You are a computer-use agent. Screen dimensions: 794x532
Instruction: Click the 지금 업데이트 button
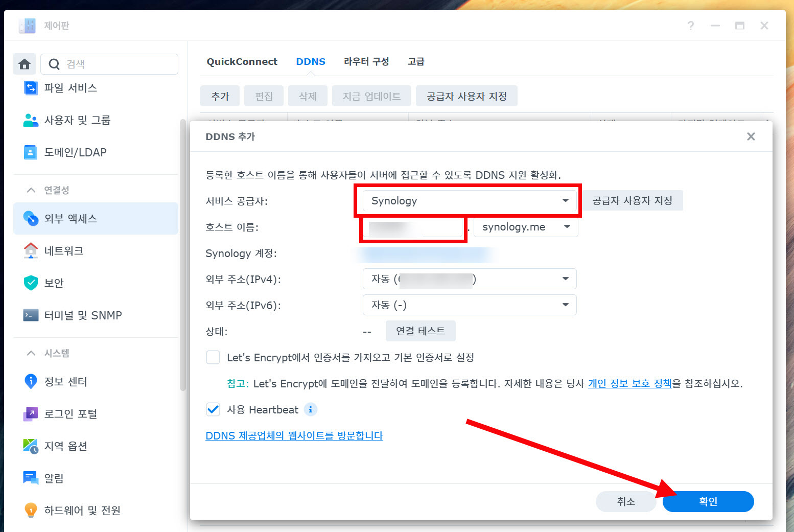pos(371,96)
